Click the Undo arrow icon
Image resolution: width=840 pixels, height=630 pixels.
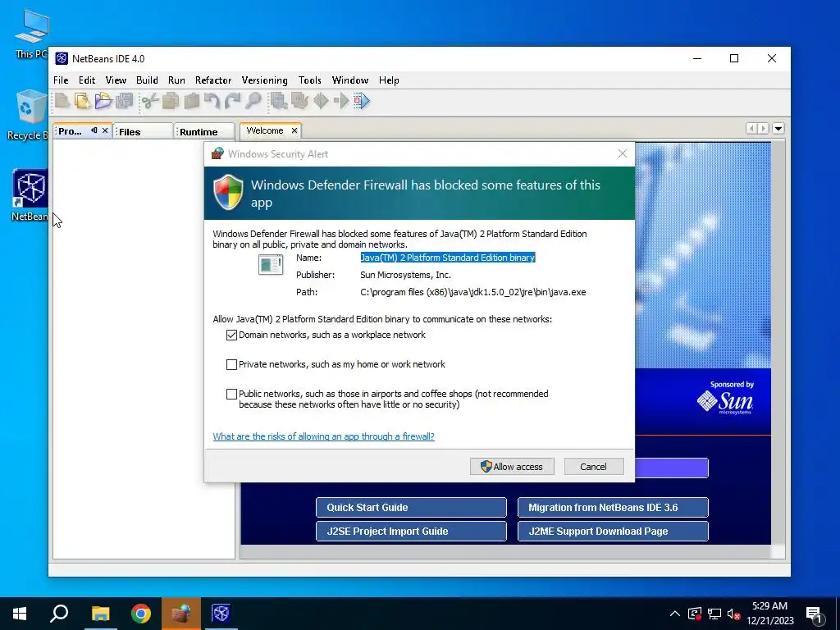coord(212,101)
